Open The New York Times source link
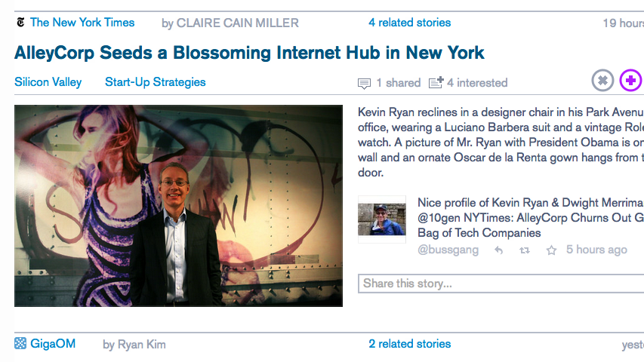The width and height of the screenshot is (644, 362). (x=82, y=23)
